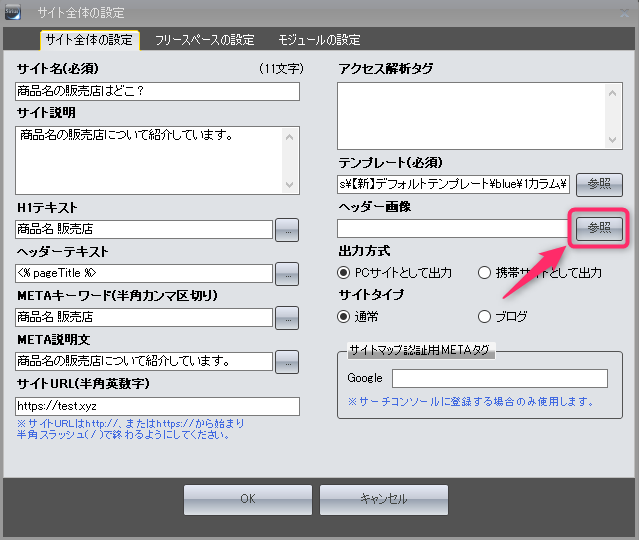Click into the サイトURL text field
The image size is (639, 540).
point(157,406)
